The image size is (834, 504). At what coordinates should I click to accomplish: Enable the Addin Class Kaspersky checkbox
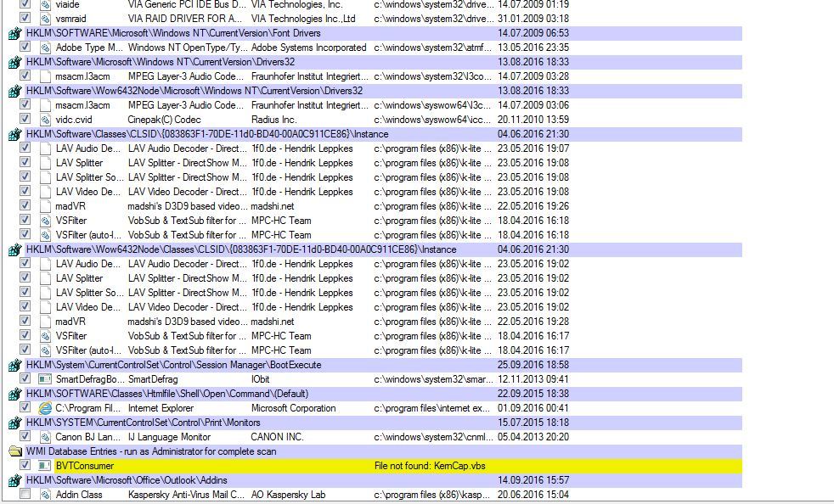25,493
